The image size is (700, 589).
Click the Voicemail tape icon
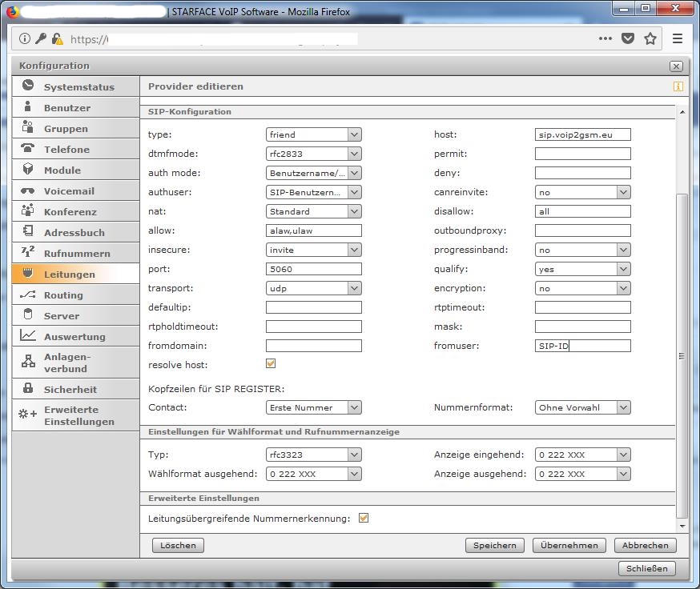tap(28, 191)
